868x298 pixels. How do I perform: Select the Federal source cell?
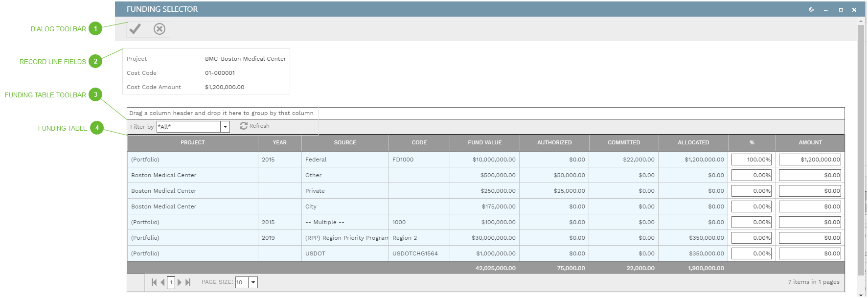point(345,160)
